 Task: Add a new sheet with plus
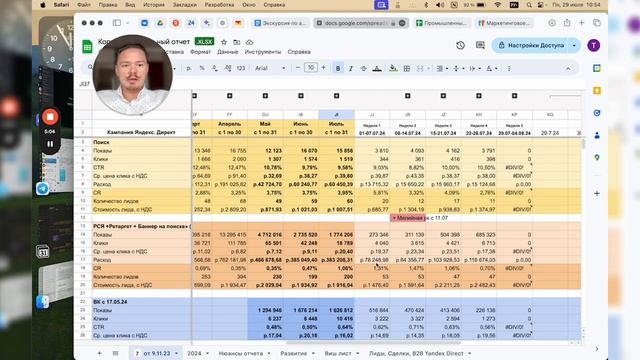click(99, 353)
